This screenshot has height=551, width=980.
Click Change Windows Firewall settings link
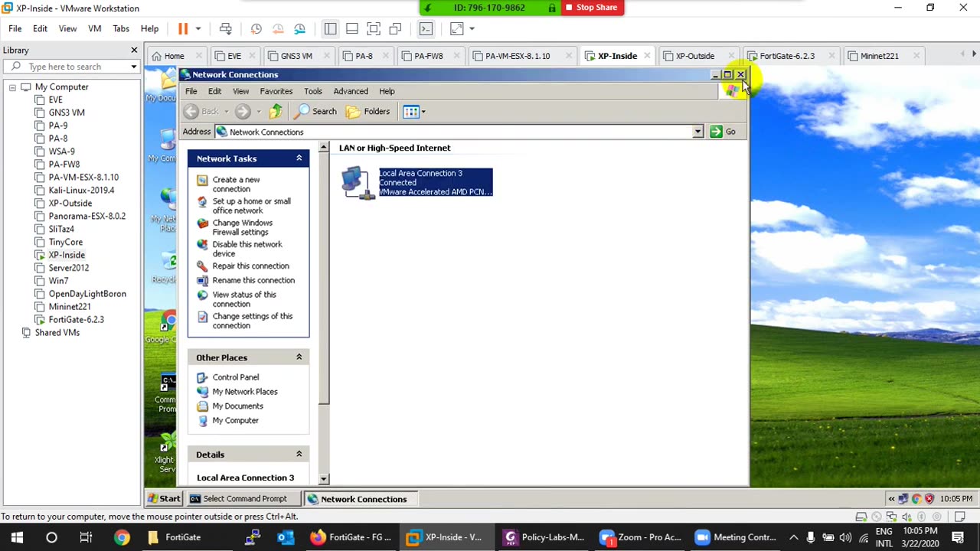(242, 227)
